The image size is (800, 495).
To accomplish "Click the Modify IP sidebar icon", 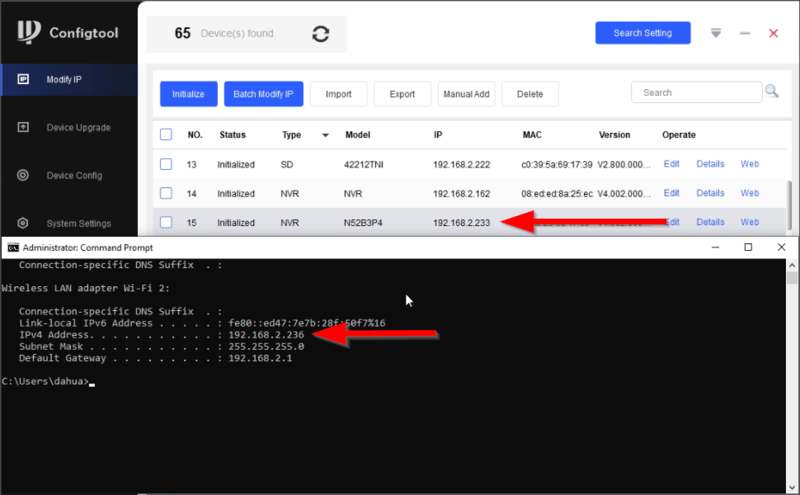I will point(23,79).
